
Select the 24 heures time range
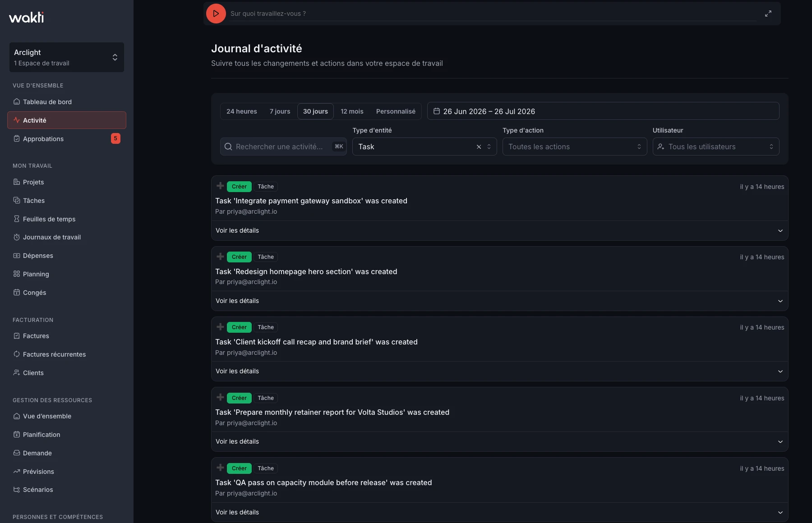tap(242, 111)
